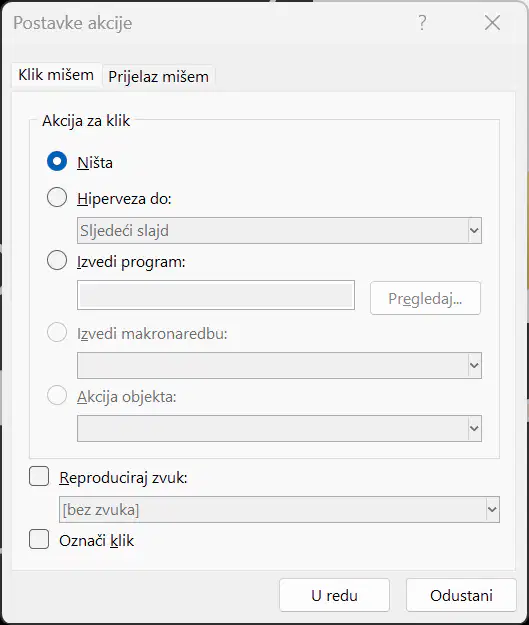Close the Postavke akcije dialog

492,23
